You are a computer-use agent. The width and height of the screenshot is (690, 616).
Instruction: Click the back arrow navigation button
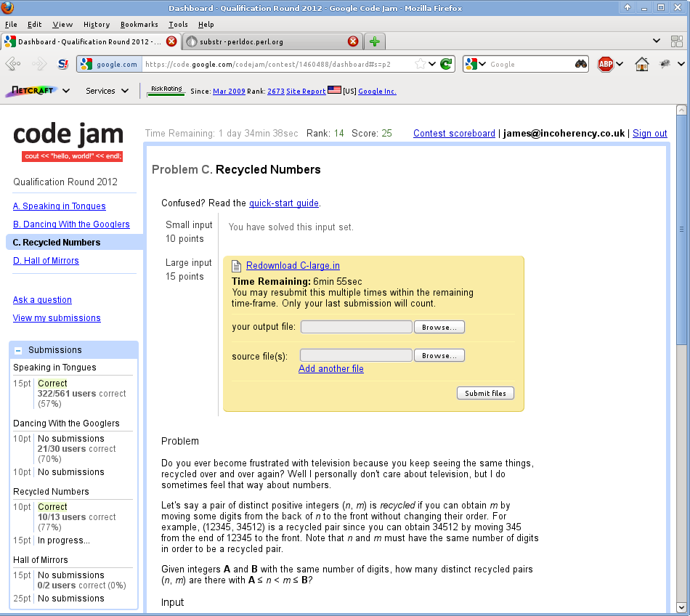pyautogui.click(x=13, y=64)
